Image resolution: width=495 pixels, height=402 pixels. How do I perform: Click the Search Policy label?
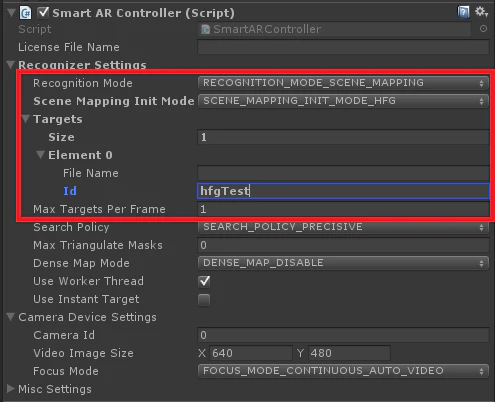[71, 227]
